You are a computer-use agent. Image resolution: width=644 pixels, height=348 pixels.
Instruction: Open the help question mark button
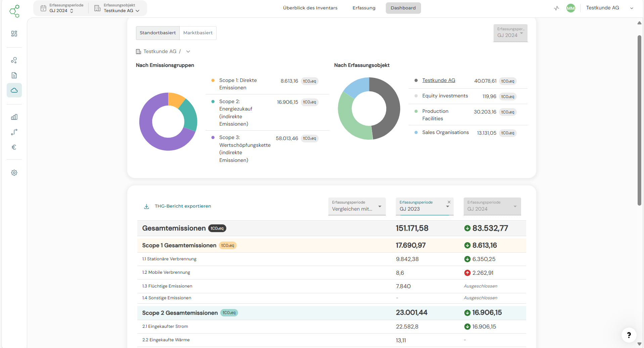coord(629,335)
